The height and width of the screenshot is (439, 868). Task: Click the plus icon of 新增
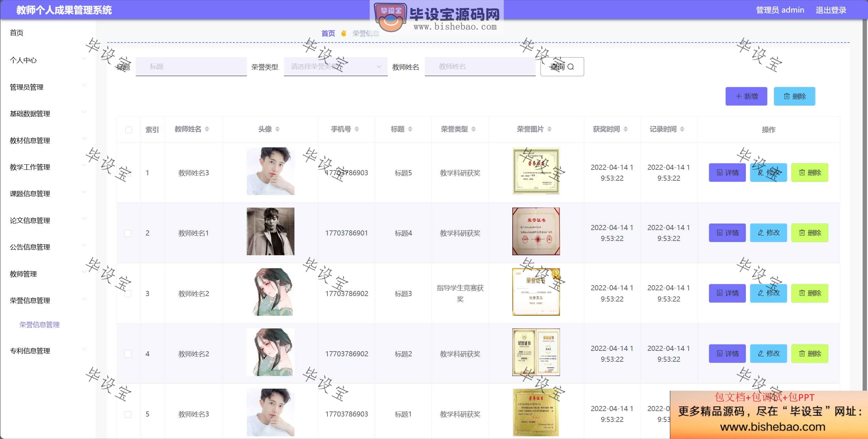738,96
